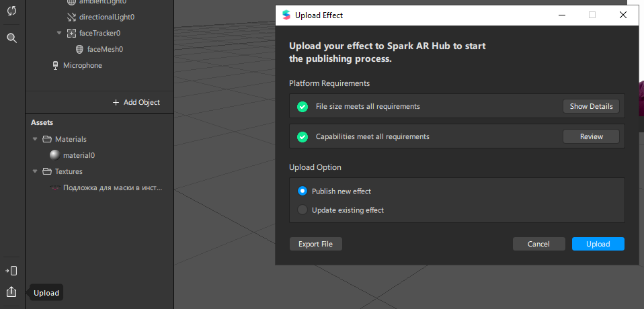644x309 pixels.
Task: Select Подложка для маски texture name
Action: click(112, 188)
